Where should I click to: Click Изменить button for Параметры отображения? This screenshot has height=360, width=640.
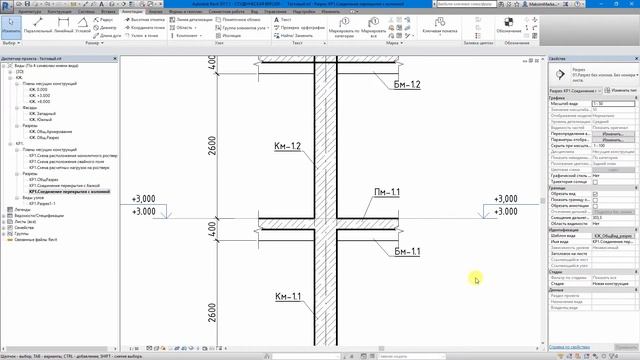point(613,140)
